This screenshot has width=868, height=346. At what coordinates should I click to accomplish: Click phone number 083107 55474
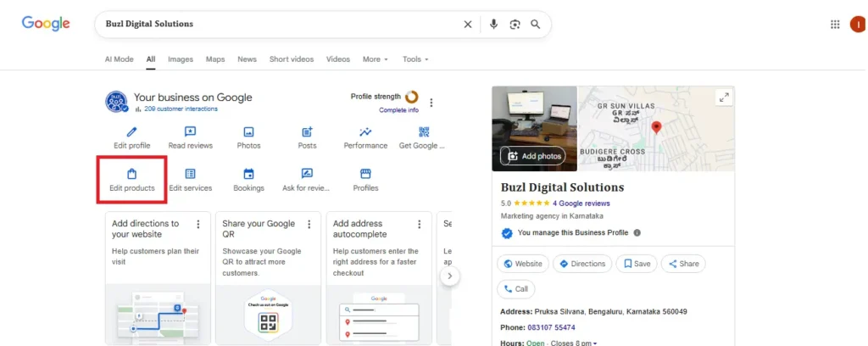[550, 327]
